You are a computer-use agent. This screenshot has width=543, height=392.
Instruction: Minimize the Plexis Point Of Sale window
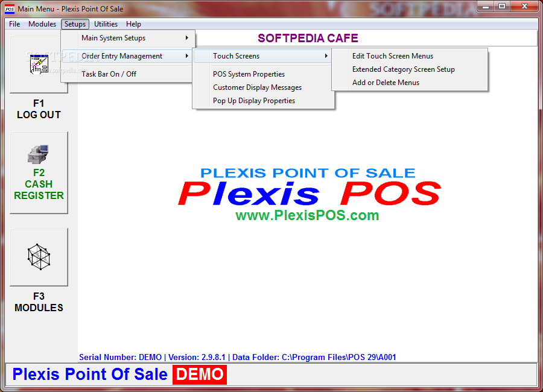(x=486, y=6)
